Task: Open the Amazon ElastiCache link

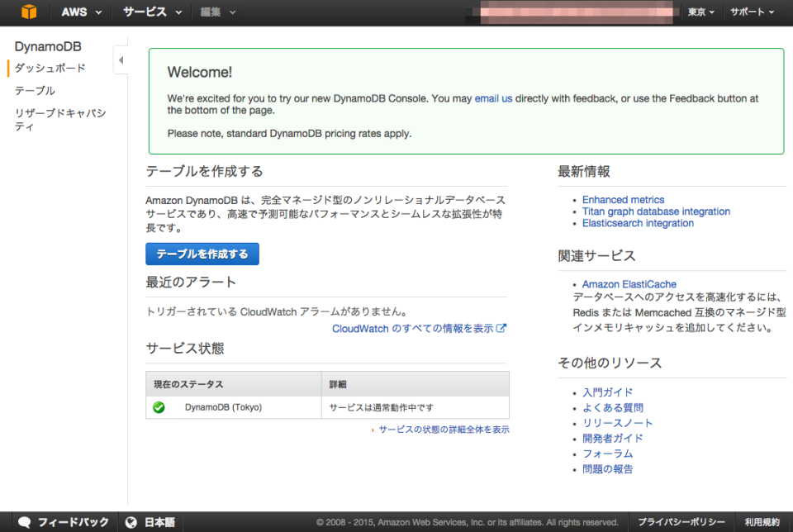Action: coord(629,283)
